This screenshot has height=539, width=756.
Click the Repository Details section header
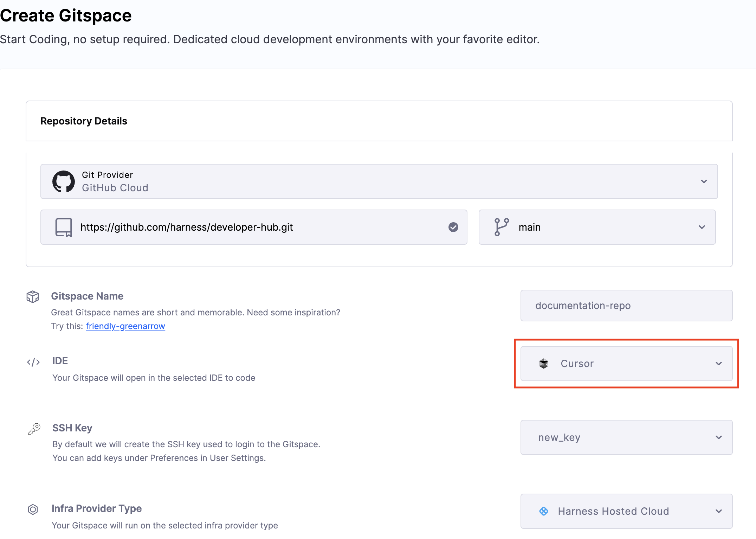(84, 121)
